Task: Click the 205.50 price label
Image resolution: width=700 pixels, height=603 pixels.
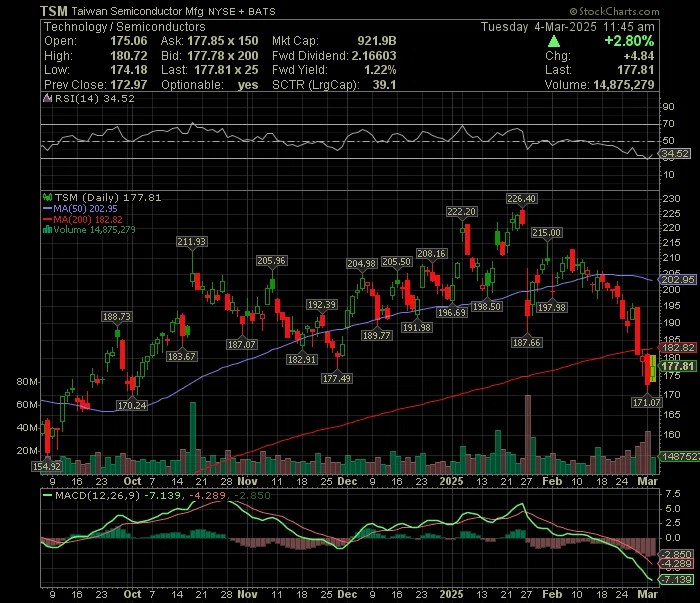Action: pyautogui.click(x=396, y=262)
